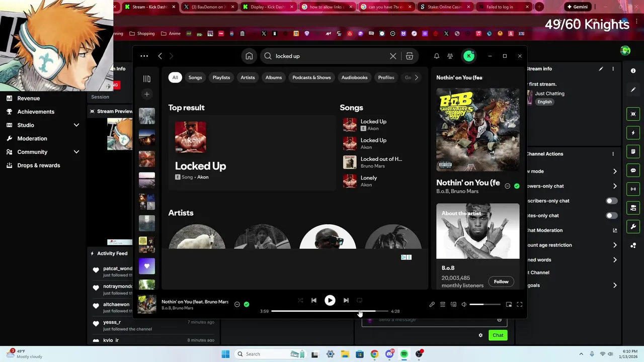
Task: Skip to next track
Action: tap(346, 300)
